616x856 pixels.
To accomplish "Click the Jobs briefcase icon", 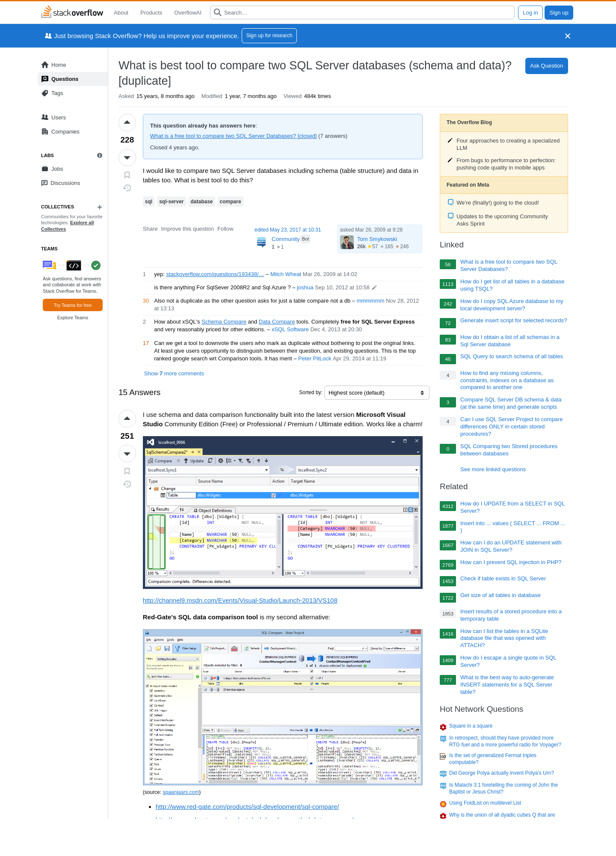I will 45,169.
